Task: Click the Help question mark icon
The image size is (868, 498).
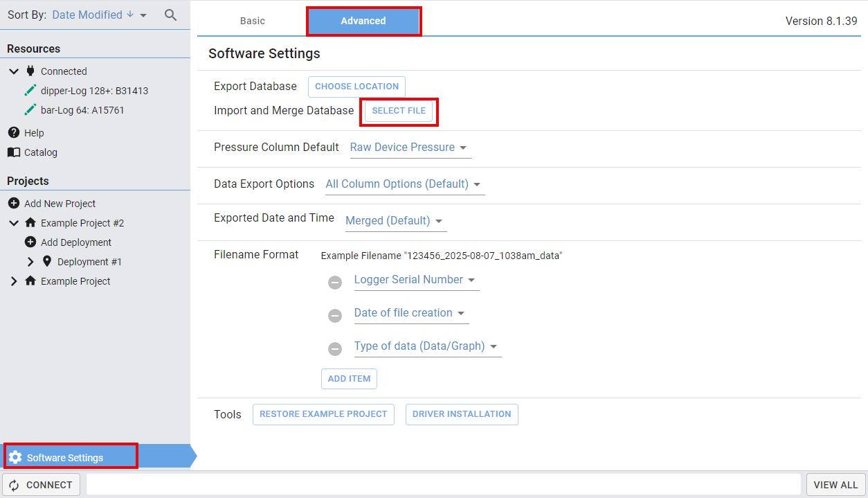Action: click(13, 132)
